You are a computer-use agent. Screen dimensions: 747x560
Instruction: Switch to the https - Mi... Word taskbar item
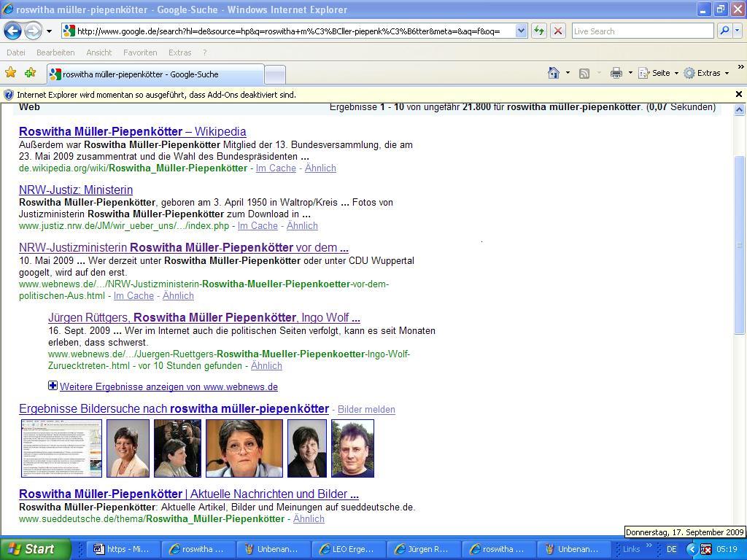[123, 549]
